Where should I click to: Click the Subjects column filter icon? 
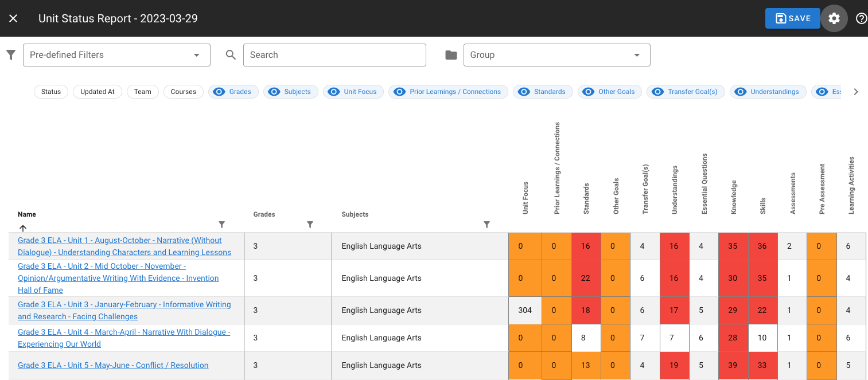[486, 225]
